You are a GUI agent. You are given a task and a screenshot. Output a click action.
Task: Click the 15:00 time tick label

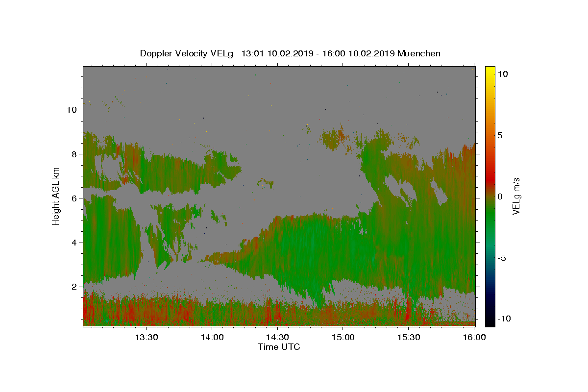pyautogui.click(x=343, y=337)
